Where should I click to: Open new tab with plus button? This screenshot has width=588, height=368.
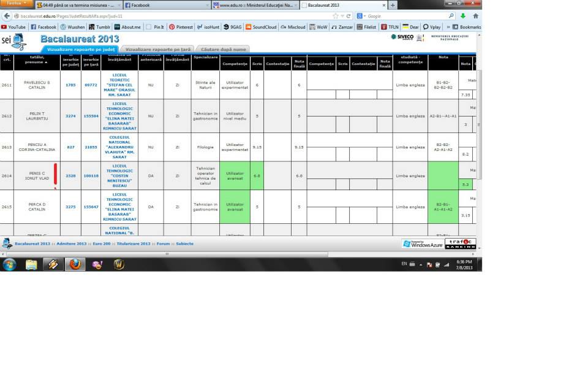click(x=393, y=5)
